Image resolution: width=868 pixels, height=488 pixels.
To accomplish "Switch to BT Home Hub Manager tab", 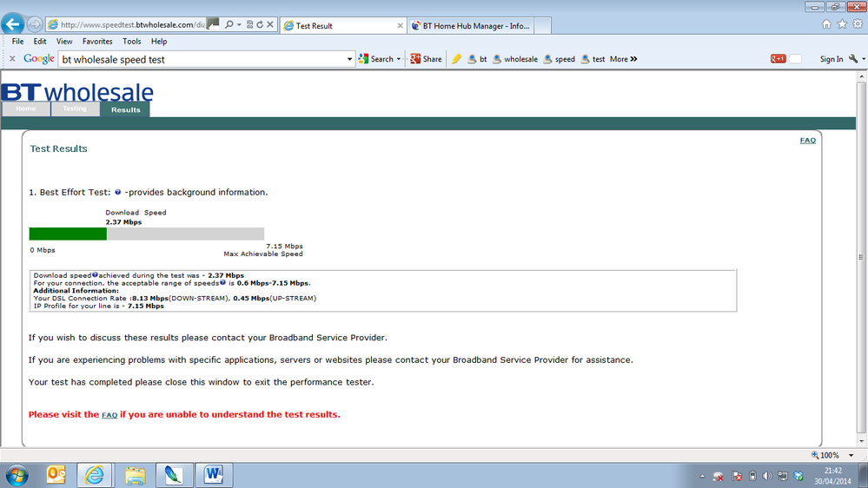I will [x=471, y=25].
